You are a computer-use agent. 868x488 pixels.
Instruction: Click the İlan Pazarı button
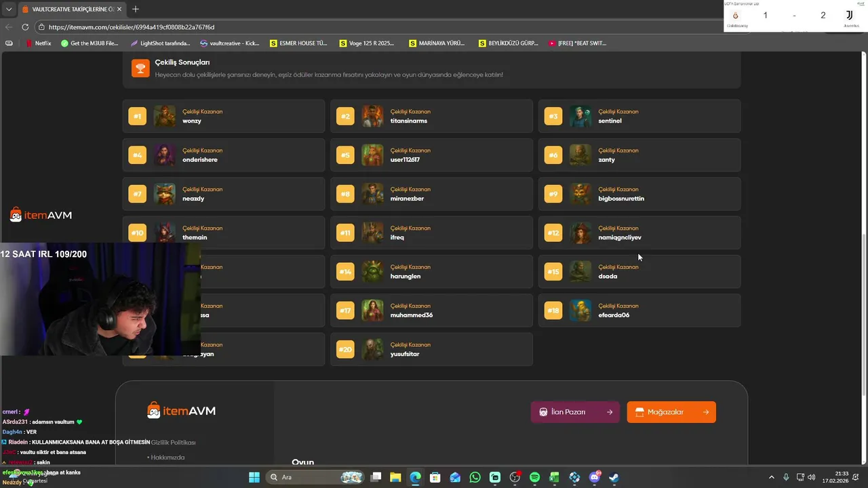click(575, 412)
